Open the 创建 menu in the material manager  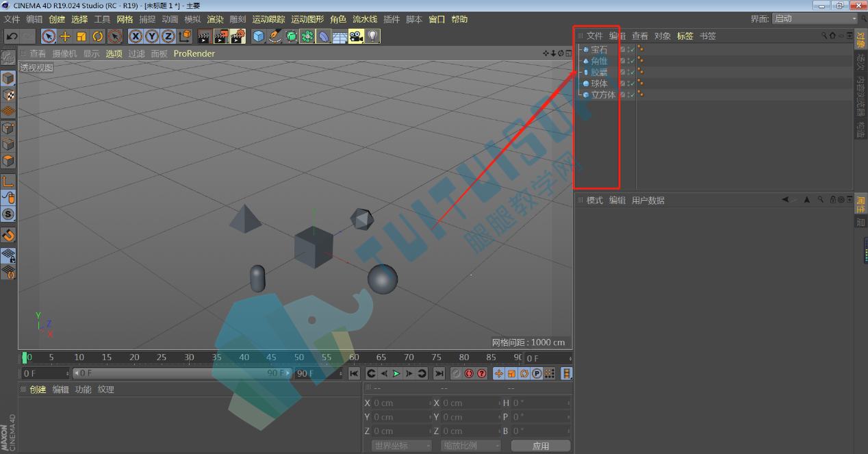tap(38, 390)
